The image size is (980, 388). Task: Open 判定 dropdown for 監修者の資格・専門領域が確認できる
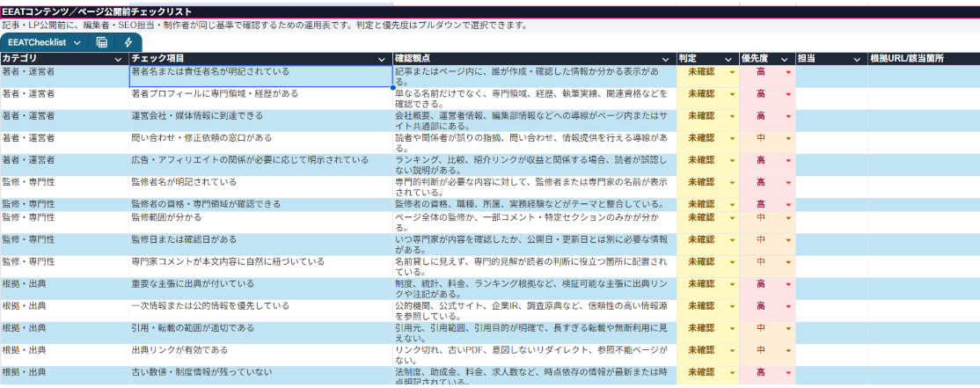pyautogui.click(x=733, y=204)
